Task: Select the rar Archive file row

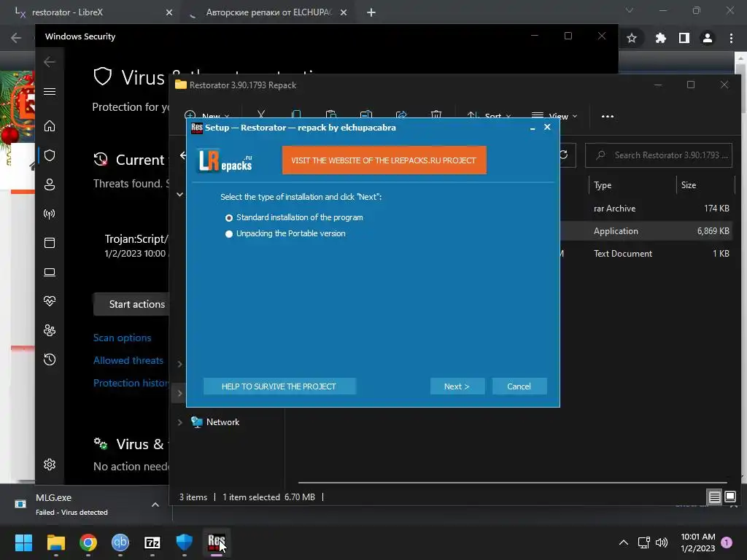Action: click(x=646, y=209)
